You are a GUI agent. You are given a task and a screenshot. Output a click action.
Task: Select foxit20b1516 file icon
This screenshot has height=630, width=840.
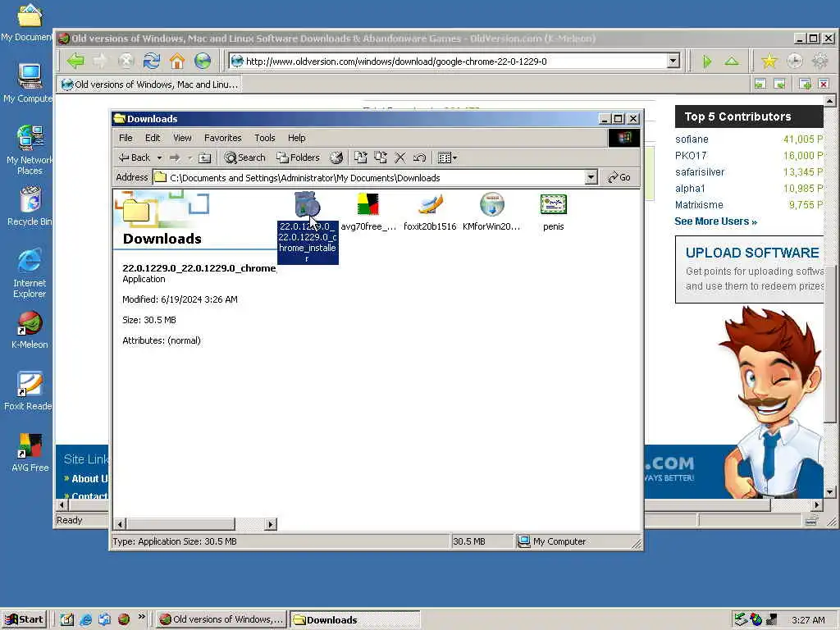[x=430, y=204]
